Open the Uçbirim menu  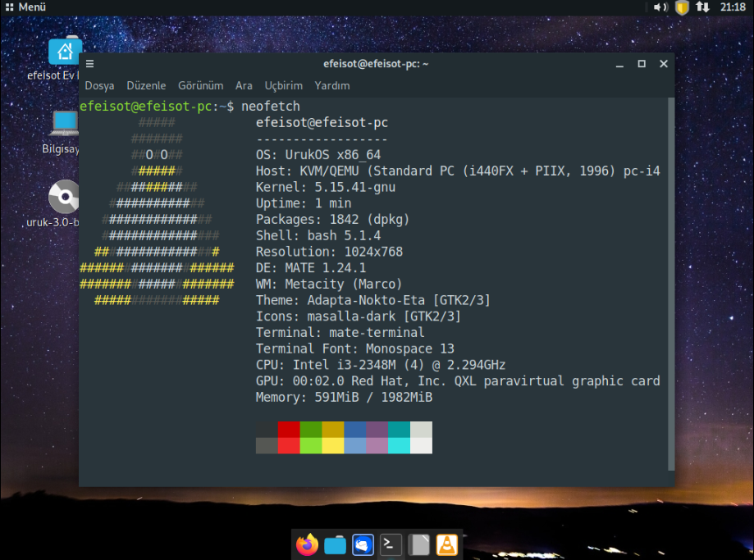[x=283, y=85]
